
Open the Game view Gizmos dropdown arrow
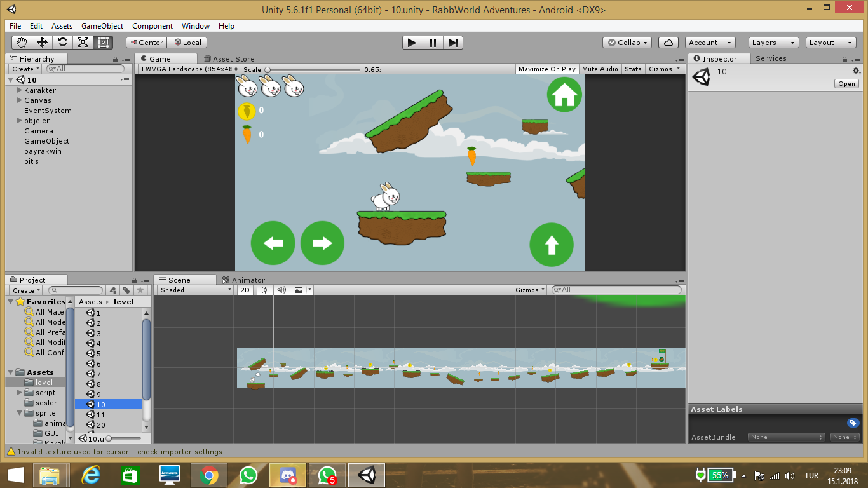point(679,69)
